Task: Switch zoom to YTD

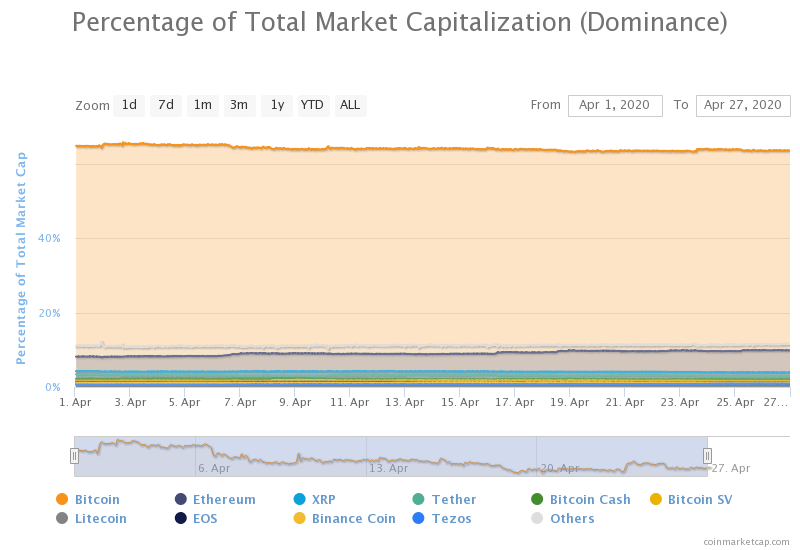Action: click(x=312, y=105)
